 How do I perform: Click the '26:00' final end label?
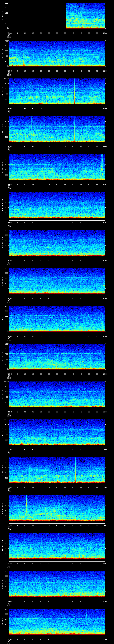pyautogui.click(x=105, y=639)
